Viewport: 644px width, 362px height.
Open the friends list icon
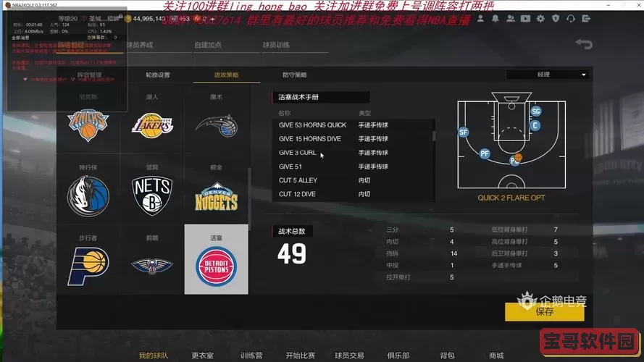(x=511, y=19)
